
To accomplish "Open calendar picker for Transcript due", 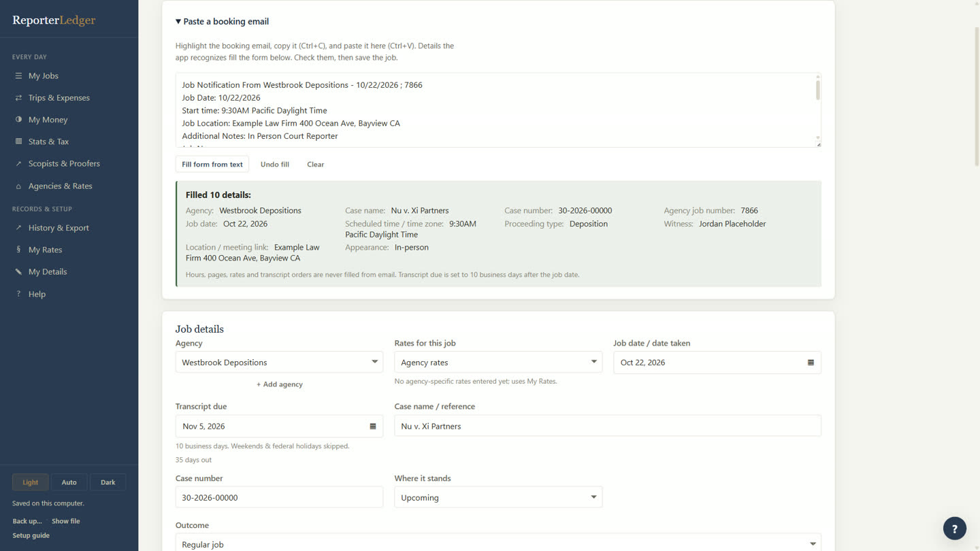I will coord(372,427).
